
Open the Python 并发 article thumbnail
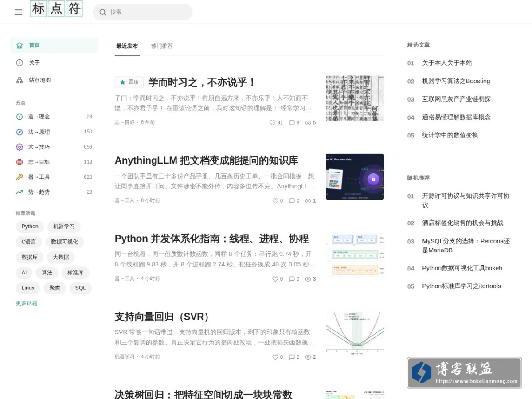tap(355, 254)
